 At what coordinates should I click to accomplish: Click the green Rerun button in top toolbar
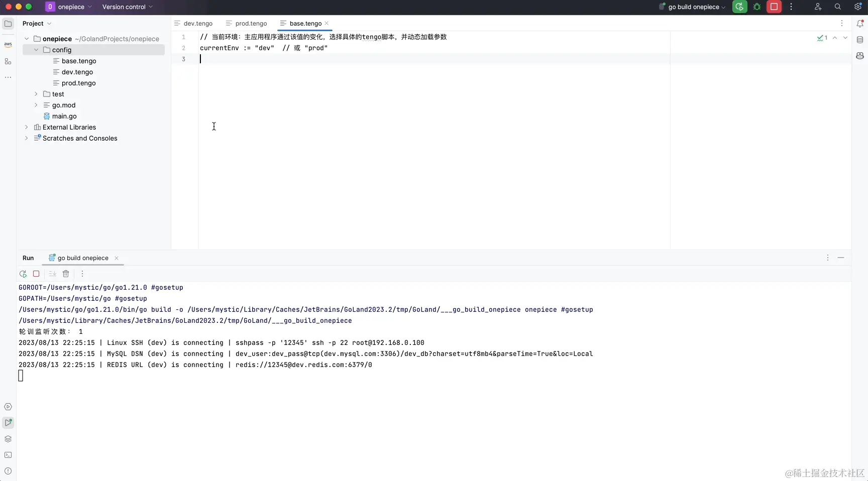click(x=739, y=7)
